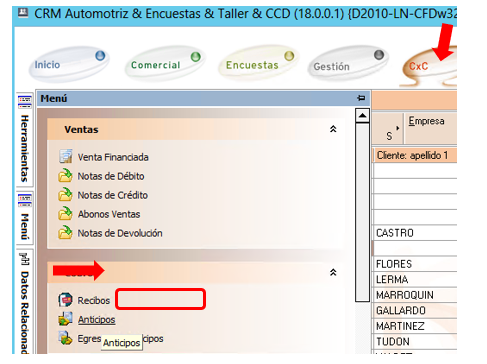Click Notas de Débito folder icon

pyautogui.click(x=65, y=175)
